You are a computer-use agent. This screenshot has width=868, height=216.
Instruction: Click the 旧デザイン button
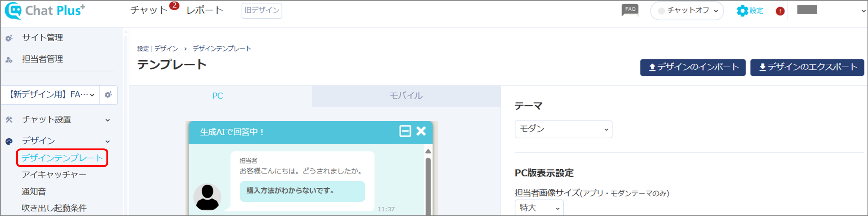point(262,10)
